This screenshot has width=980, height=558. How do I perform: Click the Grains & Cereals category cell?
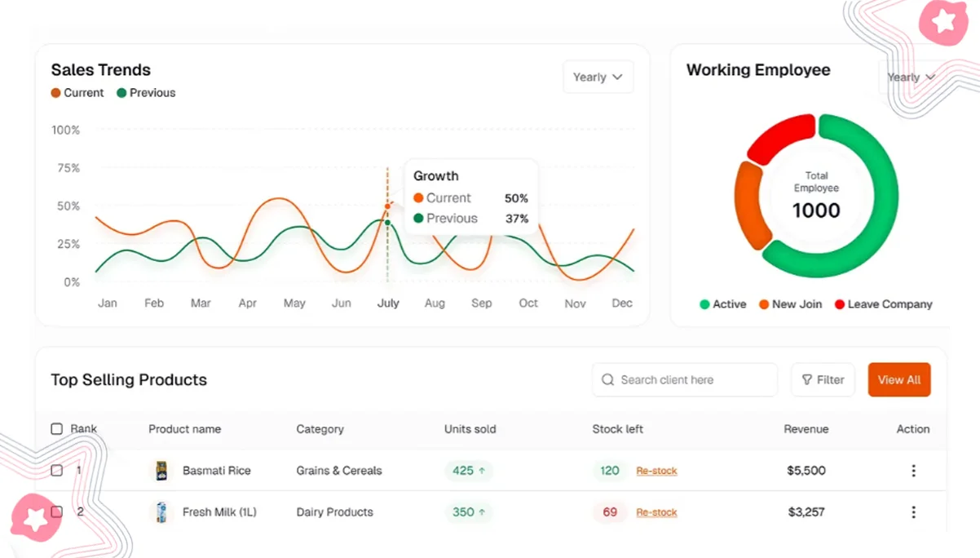pyautogui.click(x=339, y=471)
